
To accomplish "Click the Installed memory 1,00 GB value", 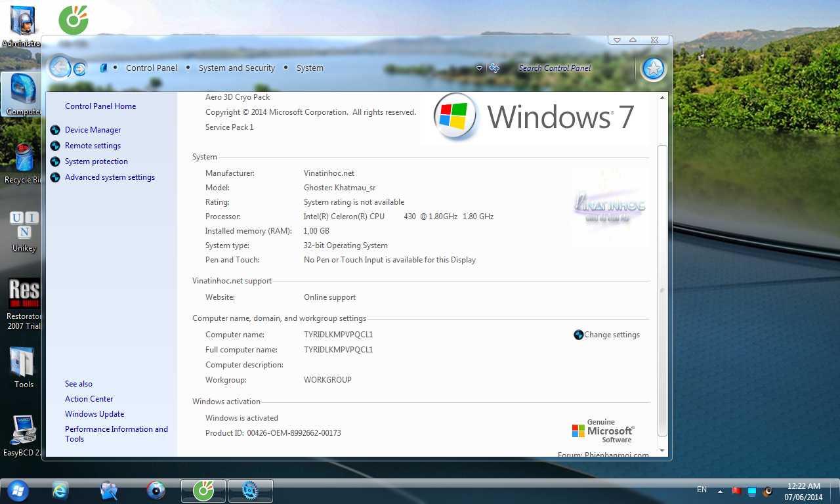I will [x=316, y=231].
